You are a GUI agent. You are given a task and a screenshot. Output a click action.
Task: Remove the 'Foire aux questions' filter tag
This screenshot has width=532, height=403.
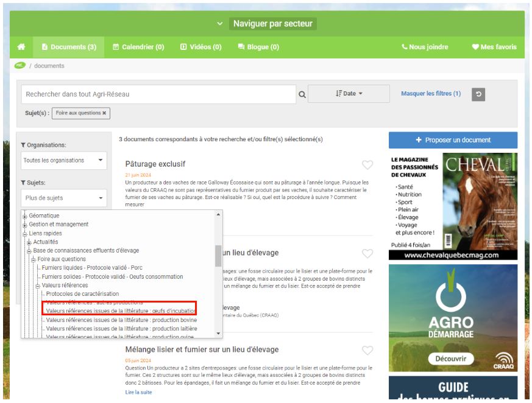pos(104,113)
